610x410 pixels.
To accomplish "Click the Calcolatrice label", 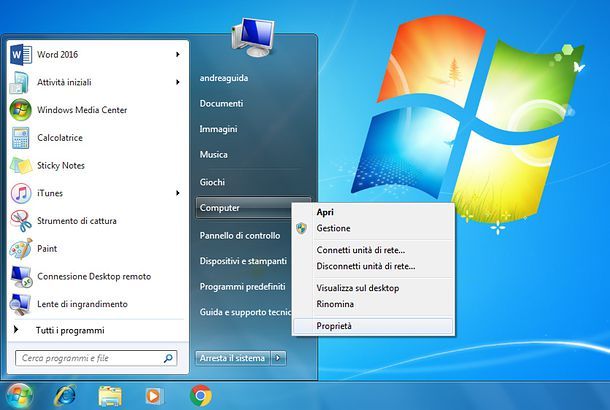I will (60, 138).
